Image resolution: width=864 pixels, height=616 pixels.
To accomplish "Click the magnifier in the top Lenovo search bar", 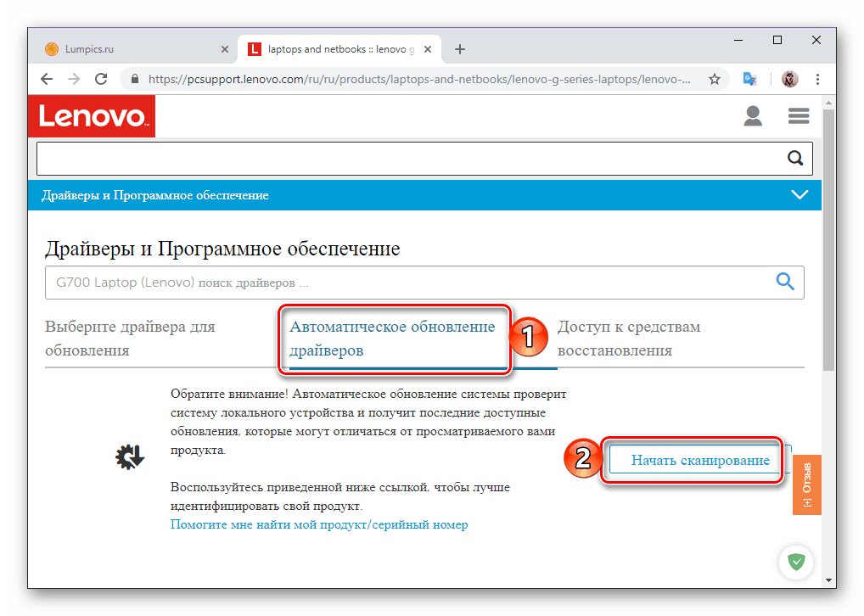I will pyautogui.click(x=794, y=158).
